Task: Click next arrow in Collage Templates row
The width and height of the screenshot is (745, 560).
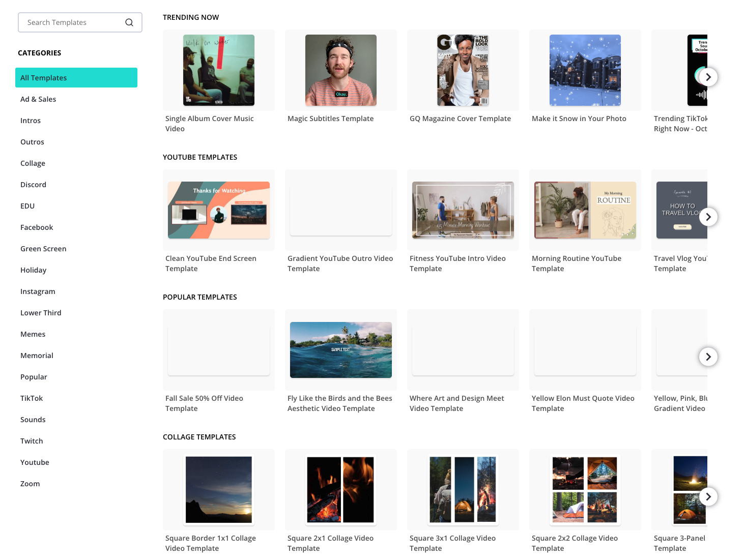Action: click(708, 496)
